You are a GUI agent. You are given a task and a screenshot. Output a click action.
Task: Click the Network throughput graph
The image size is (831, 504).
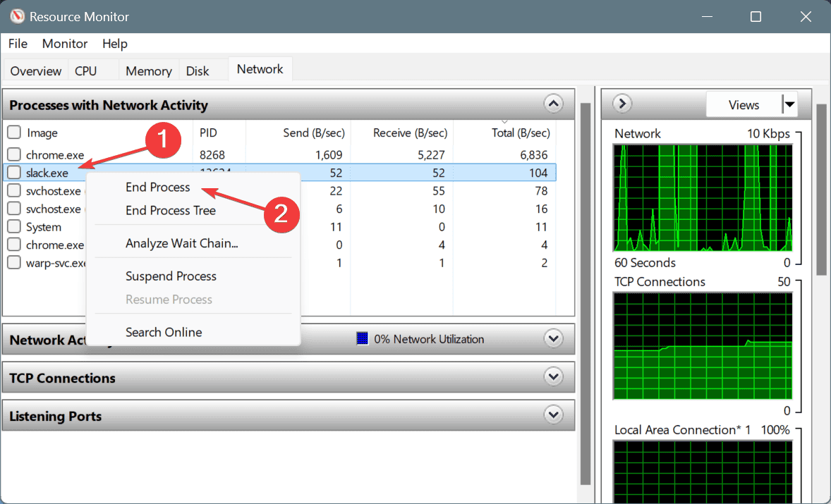pyautogui.click(x=703, y=197)
